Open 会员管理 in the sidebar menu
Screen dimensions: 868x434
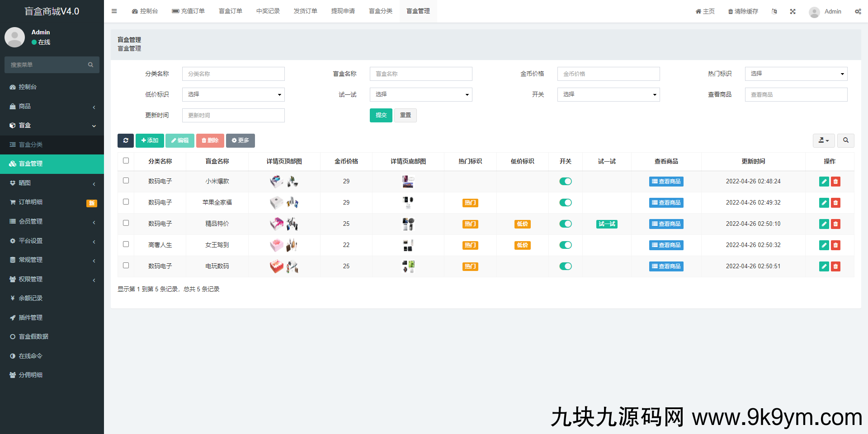31,221
